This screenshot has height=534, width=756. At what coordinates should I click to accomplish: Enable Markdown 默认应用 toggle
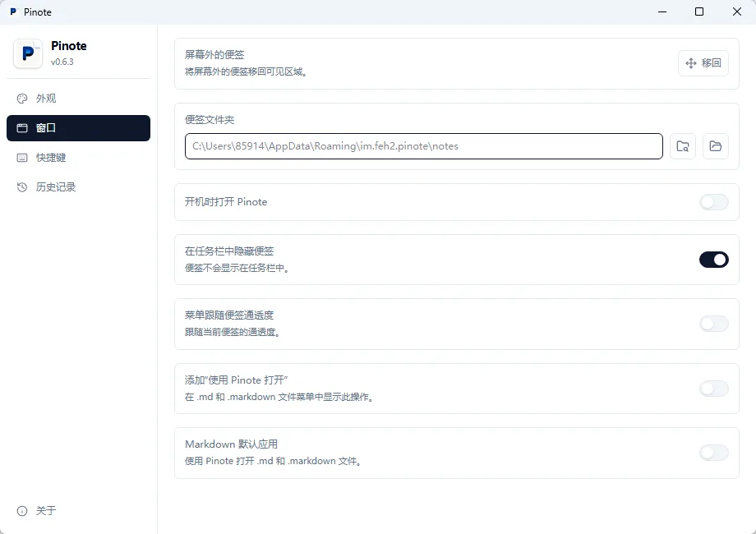click(x=713, y=453)
